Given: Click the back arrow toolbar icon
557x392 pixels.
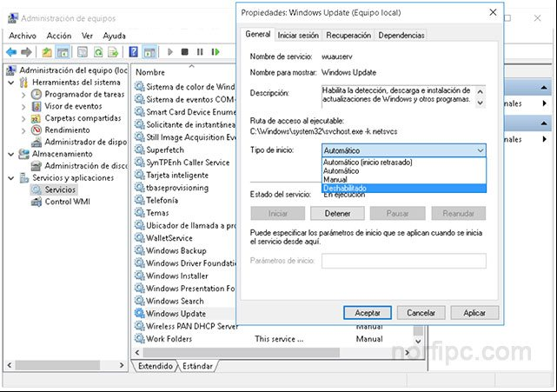Looking at the screenshot, I should [11, 52].
